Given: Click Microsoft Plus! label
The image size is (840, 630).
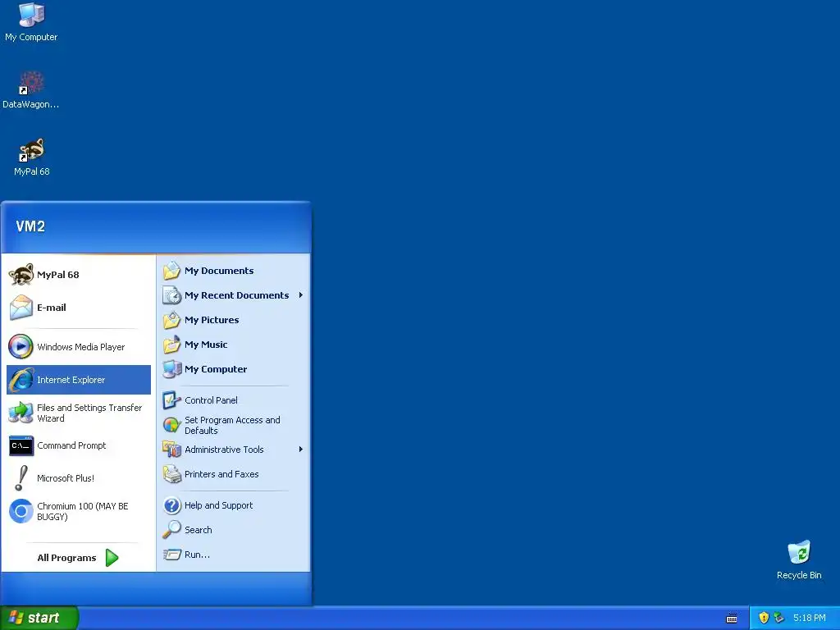Looking at the screenshot, I should coord(66,478).
